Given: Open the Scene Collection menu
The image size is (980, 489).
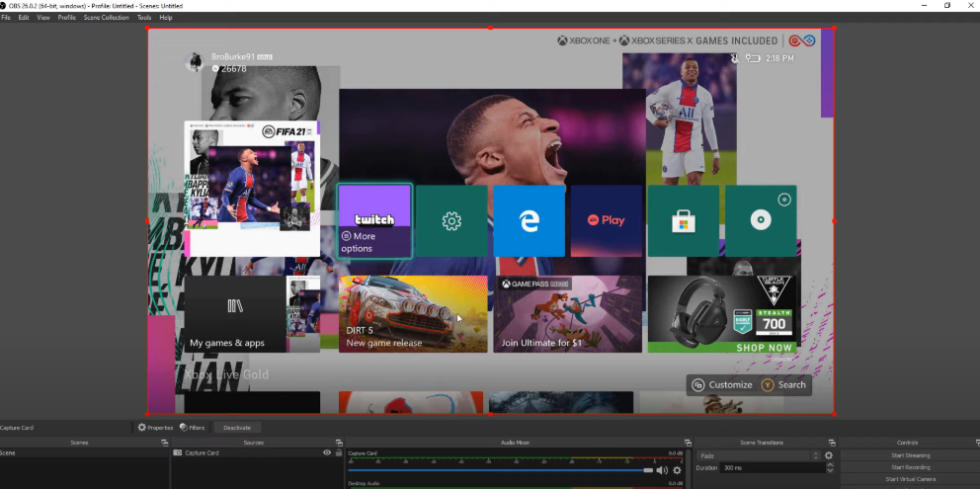Looking at the screenshot, I should coord(107,18).
